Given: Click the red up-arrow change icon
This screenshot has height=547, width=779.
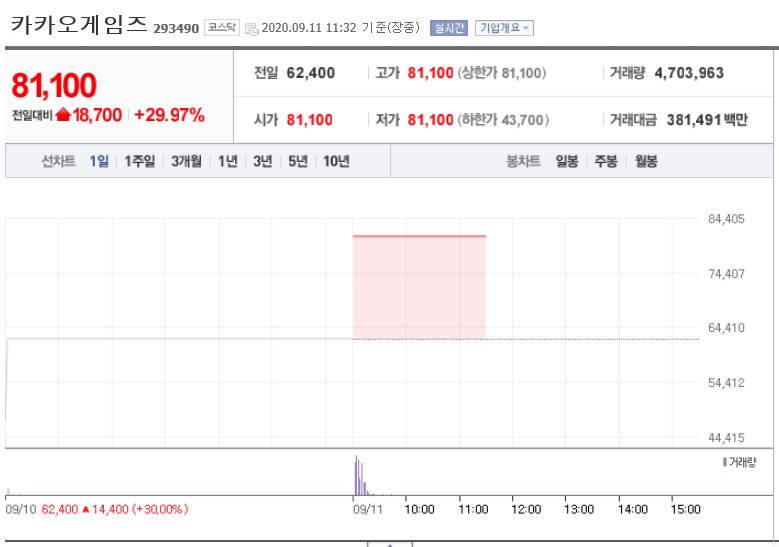Looking at the screenshot, I should coord(63,115).
